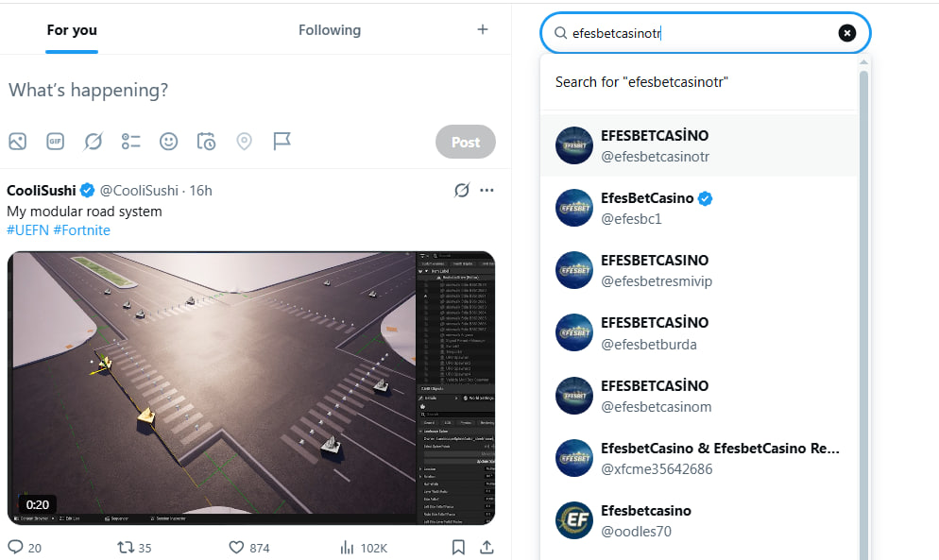Click the schedule post calendar icon
The width and height of the screenshot is (939, 560).
[x=206, y=142]
